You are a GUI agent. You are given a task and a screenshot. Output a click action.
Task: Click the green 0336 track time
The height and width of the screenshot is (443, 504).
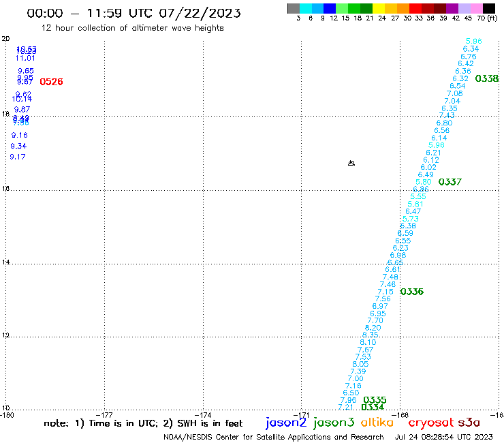412,292
